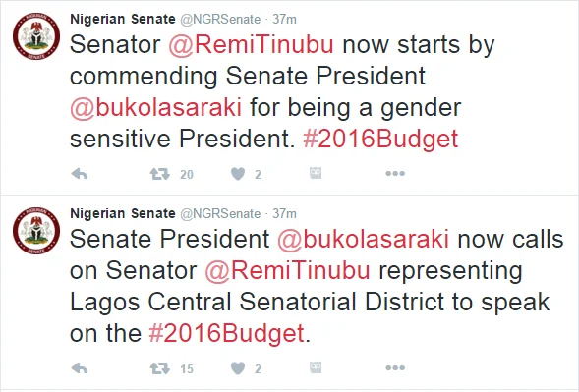Viewport: 579px width, 392px height.
Task: Open the #2016Budget hashtag in second tweet
Action: 227,334
